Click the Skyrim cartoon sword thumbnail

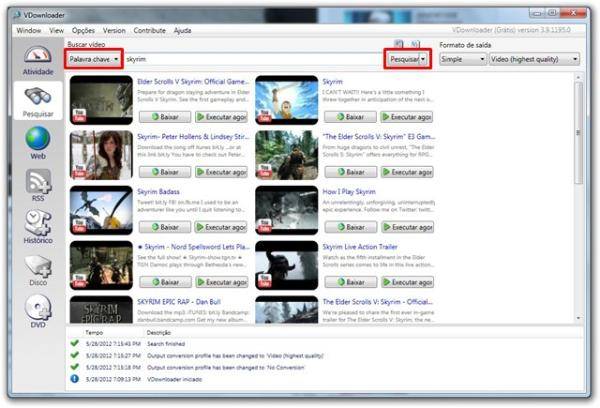click(x=287, y=100)
